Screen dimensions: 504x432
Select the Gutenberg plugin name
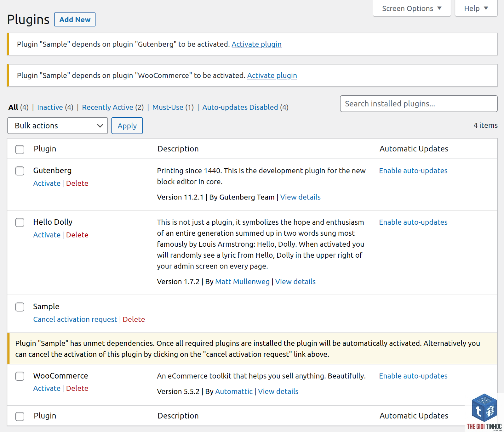pos(52,171)
